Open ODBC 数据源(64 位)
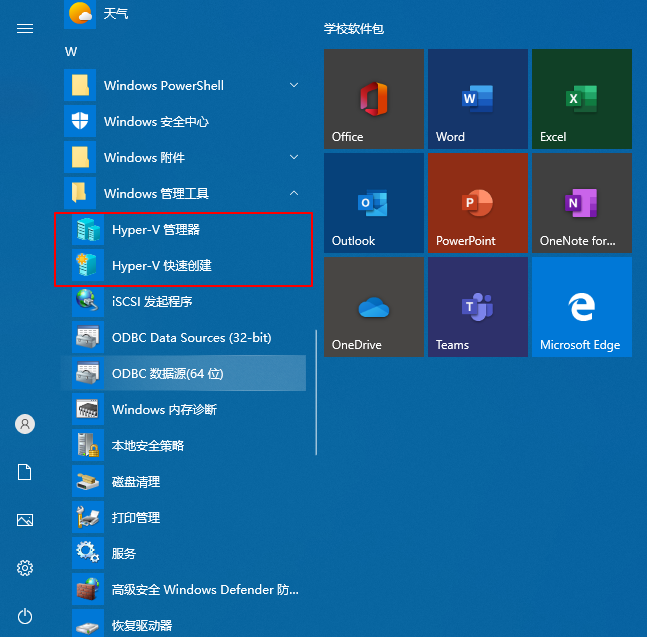The height and width of the screenshot is (637, 647). click(167, 374)
